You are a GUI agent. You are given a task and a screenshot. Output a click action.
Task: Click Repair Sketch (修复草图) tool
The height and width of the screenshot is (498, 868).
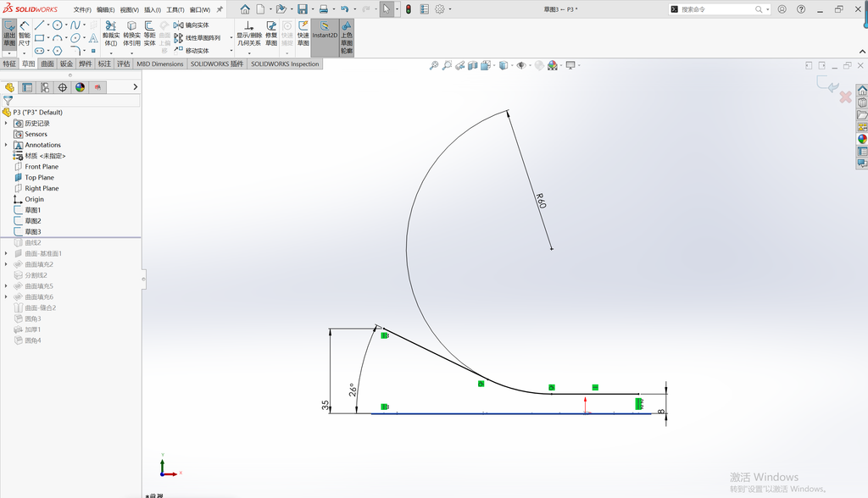tap(271, 35)
